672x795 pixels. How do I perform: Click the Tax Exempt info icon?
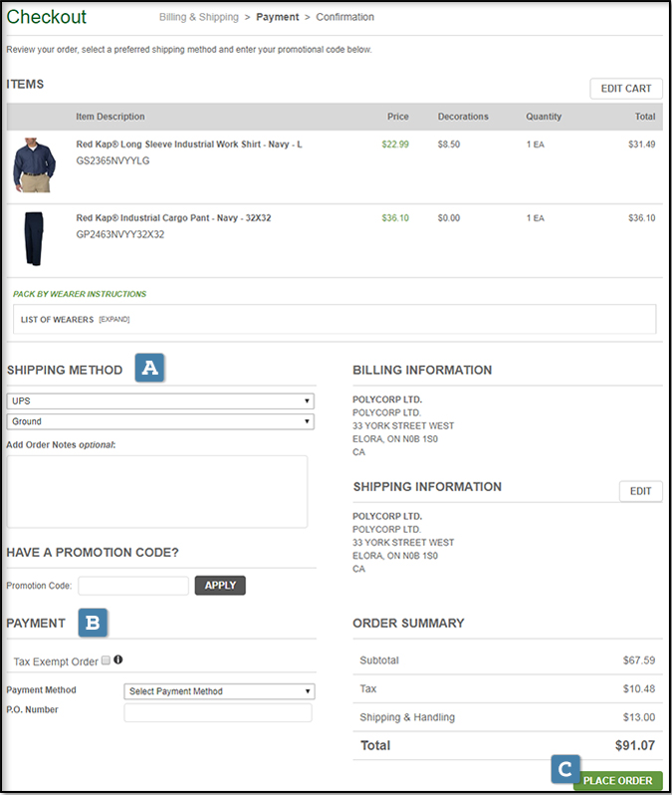click(x=118, y=660)
